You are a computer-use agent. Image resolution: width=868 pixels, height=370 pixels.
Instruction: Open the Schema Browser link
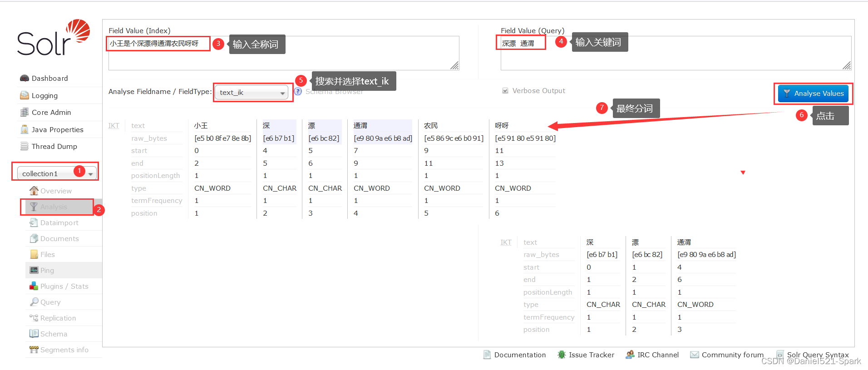pyautogui.click(x=334, y=91)
